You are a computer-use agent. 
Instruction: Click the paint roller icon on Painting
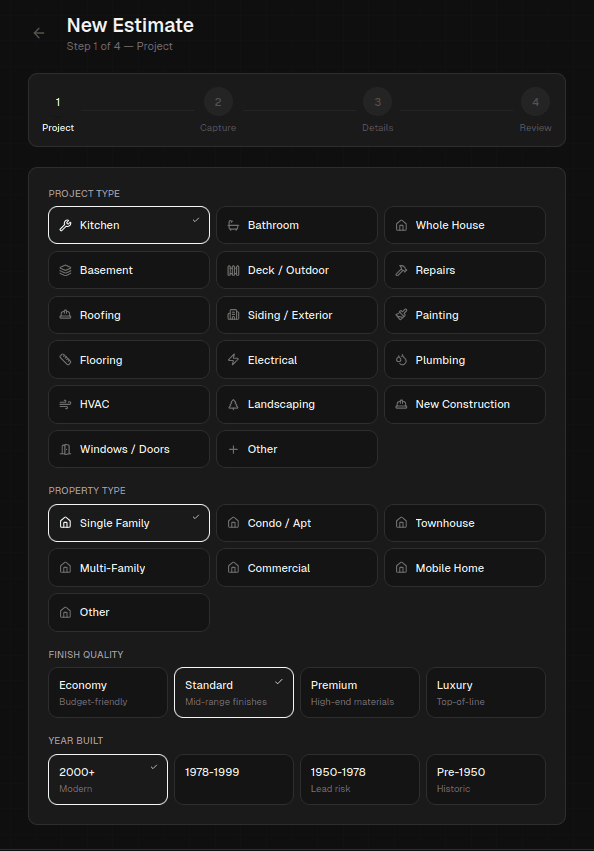[x=402, y=314]
